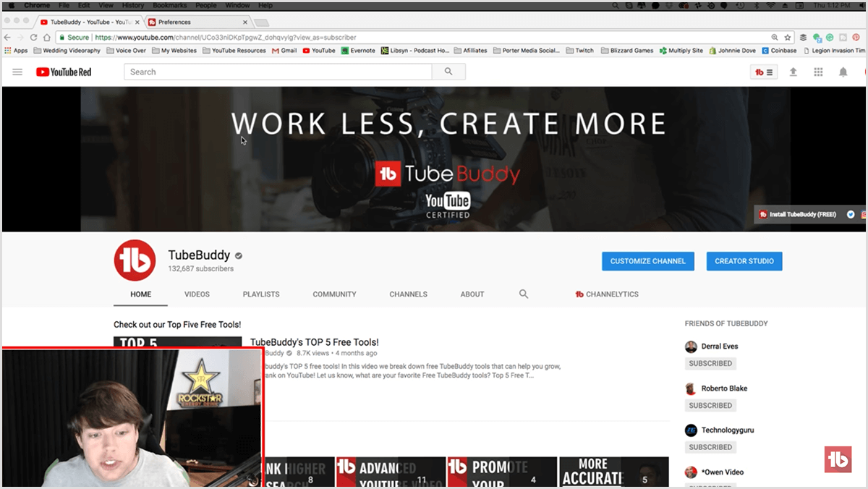The width and height of the screenshot is (868, 489).
Task: Open the Affiliates bookmark folder
Action: coord(470,51)
